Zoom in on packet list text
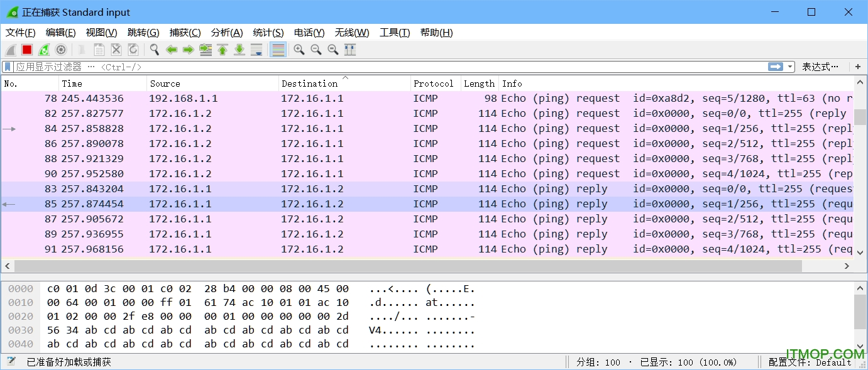This screenshot has width=868, height=370. pyautogui.click(x=299, y=50)
